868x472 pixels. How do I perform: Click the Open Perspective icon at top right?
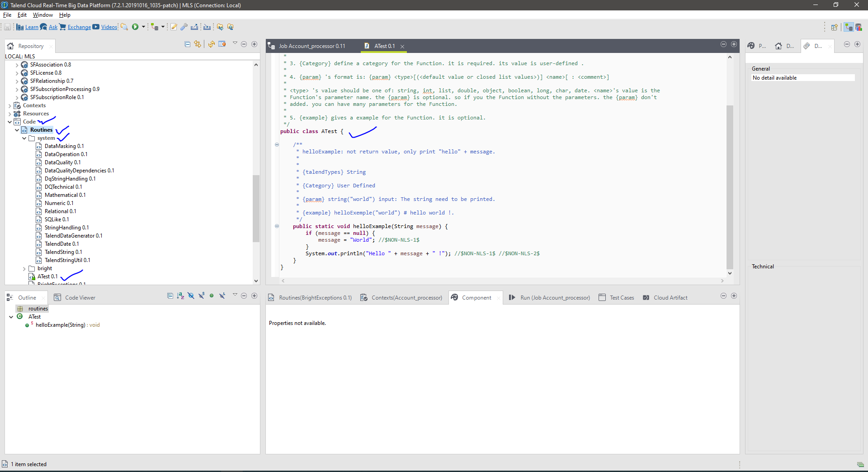coord(834,27)
